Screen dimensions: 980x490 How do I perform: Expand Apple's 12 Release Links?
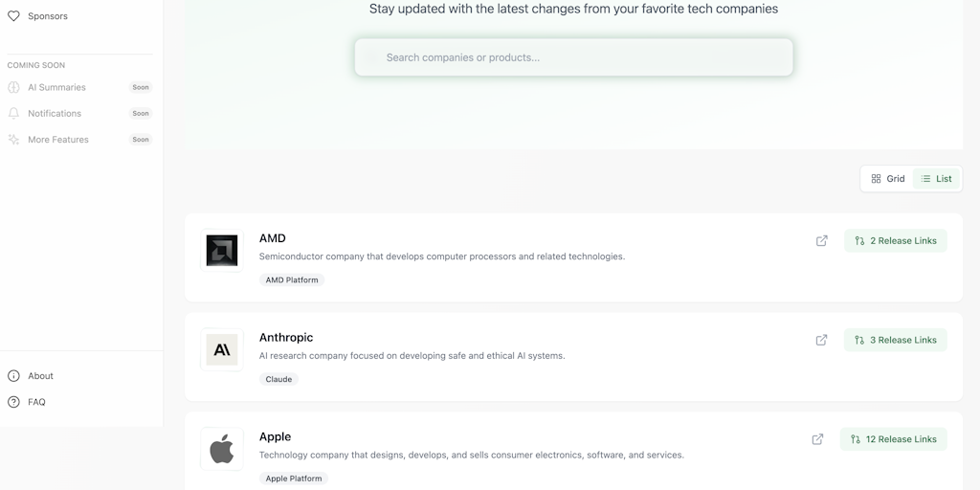[x=893, y=439]
